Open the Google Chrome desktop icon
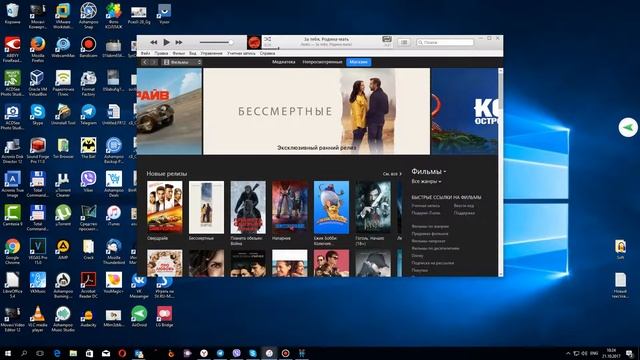Image resolution: width=640 pixels, height=360 pixels. [12, 251]
